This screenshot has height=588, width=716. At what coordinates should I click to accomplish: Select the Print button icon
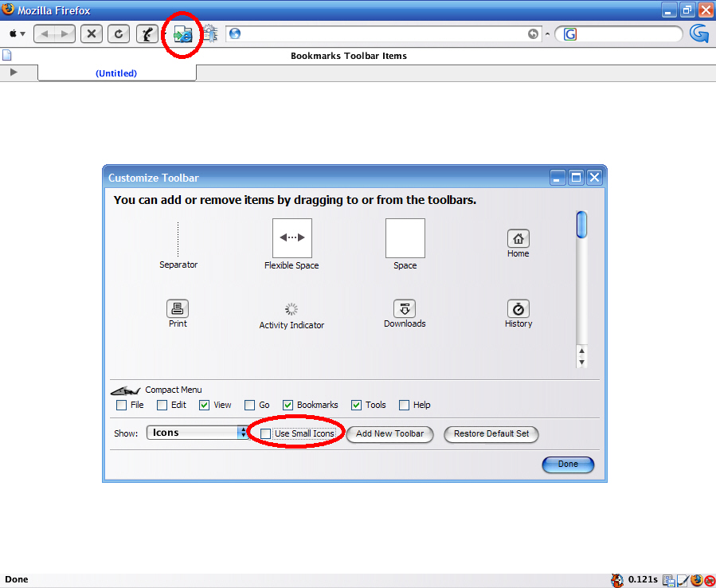click(178, 308)
